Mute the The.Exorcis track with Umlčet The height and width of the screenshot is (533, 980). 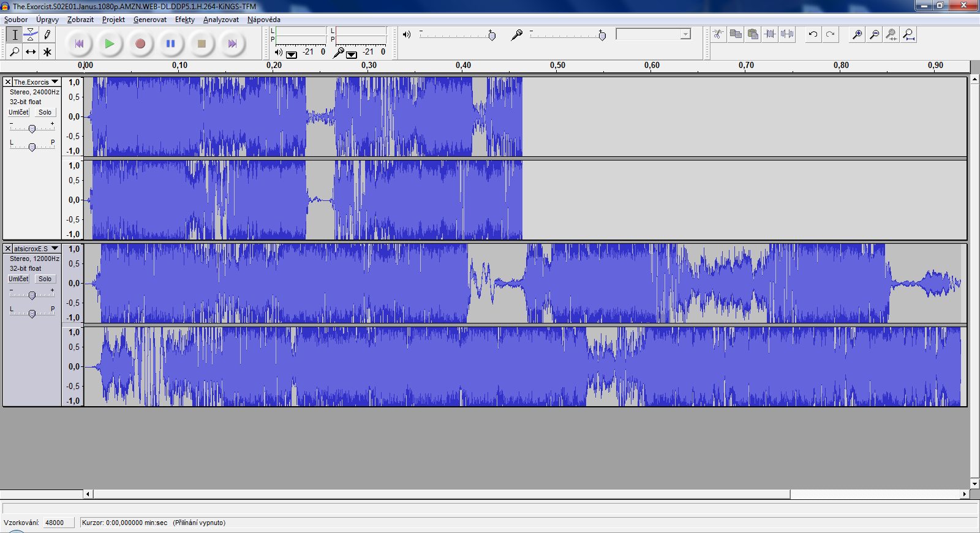click(18, 112)
